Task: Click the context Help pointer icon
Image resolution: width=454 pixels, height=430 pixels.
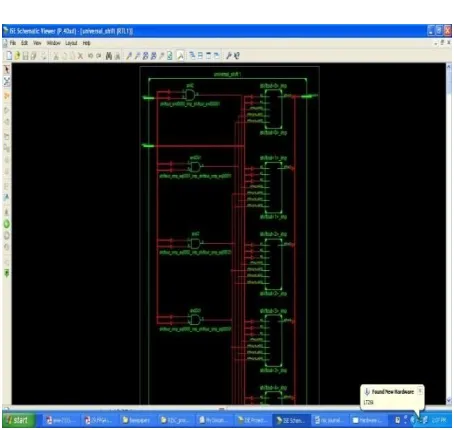Action: 237,56
